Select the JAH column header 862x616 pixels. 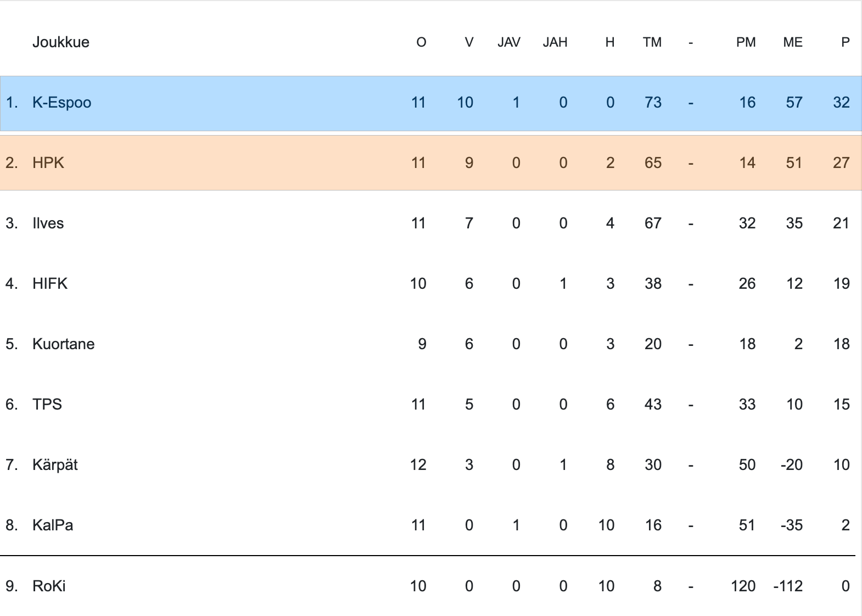(x=555, y=42)
